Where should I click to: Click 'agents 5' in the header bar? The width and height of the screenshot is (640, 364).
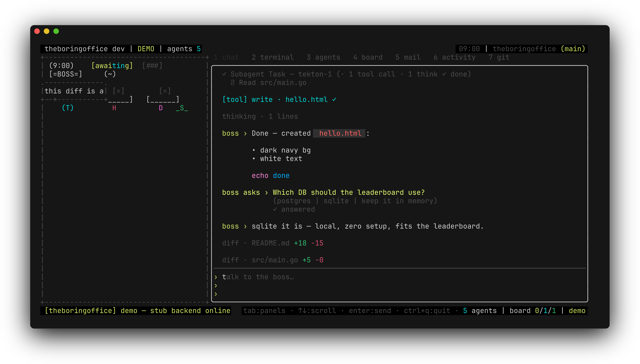pos(184,49)
